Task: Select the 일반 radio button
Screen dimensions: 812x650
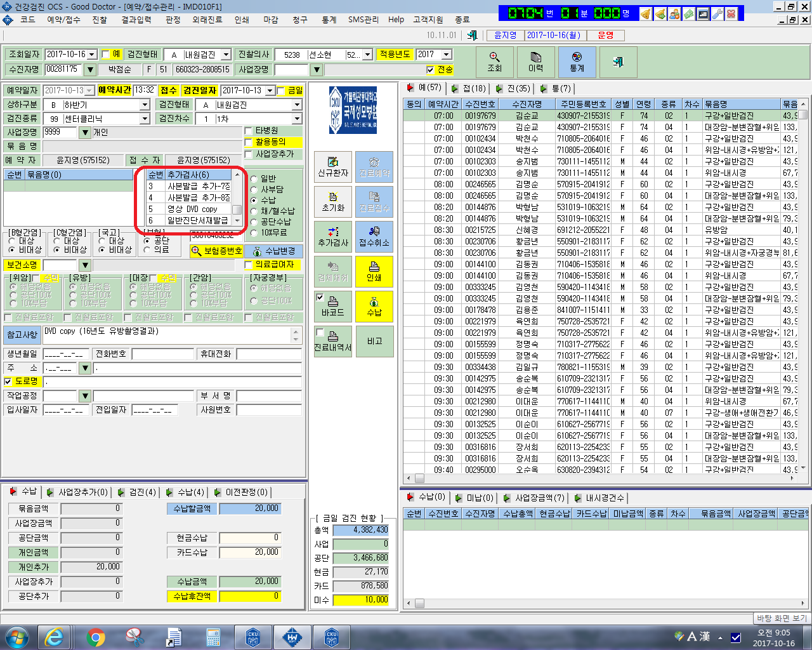Action: [x=254, y=179]
